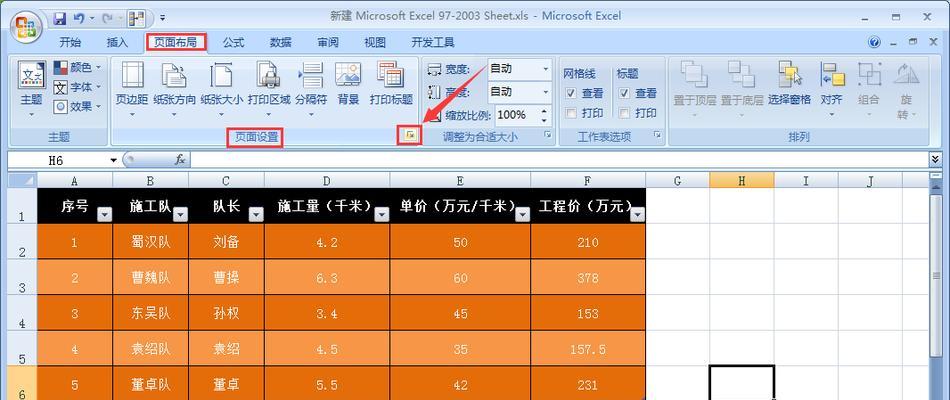Save the workbook from quick access toolbar
Screen dimensions: 950x400
[59, 18]
